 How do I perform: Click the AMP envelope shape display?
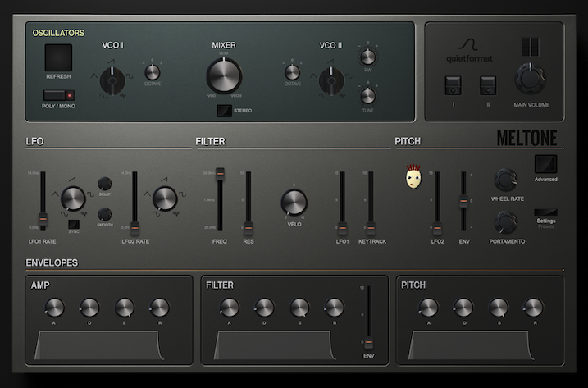pos(98,345)
